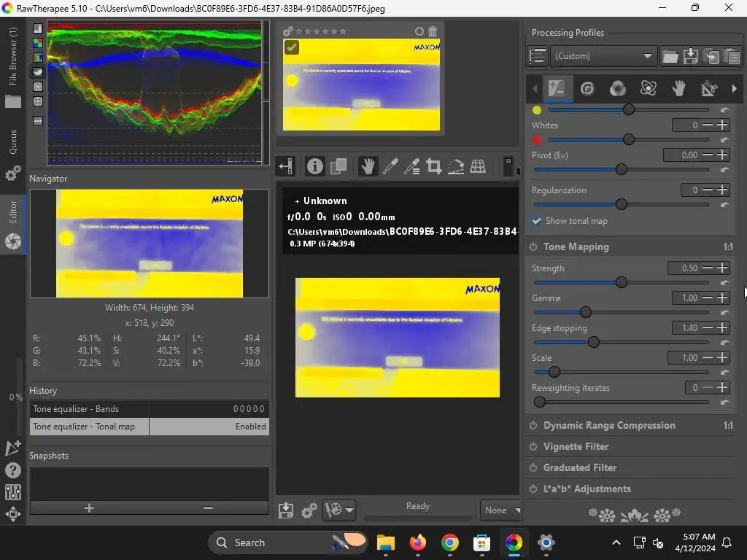Click the filmstrip image thumbnail

click(x=361, y=85)
